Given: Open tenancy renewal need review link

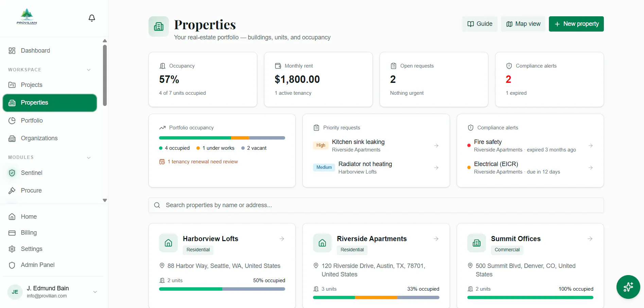Looking at the screenshot, I should click(x=203, y=162).
